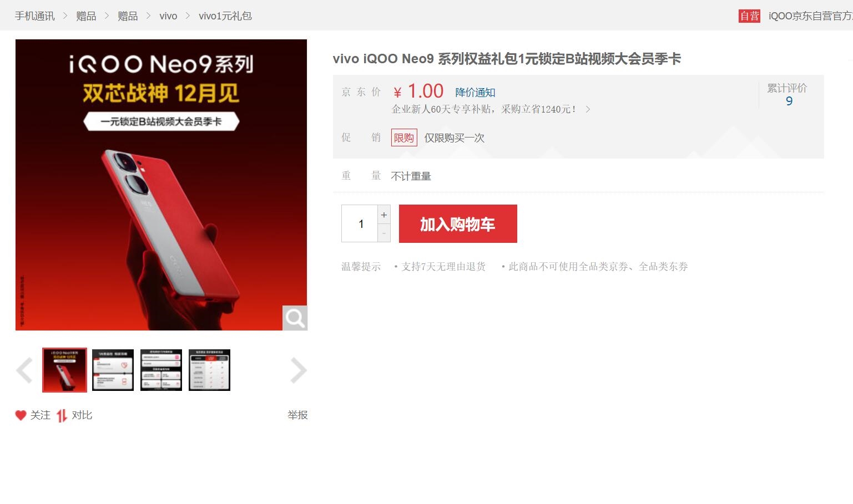The width and height of the screenshot is (853, 504).
Task: Click the 限购 promotion tag
Action: tap(404, 138)
